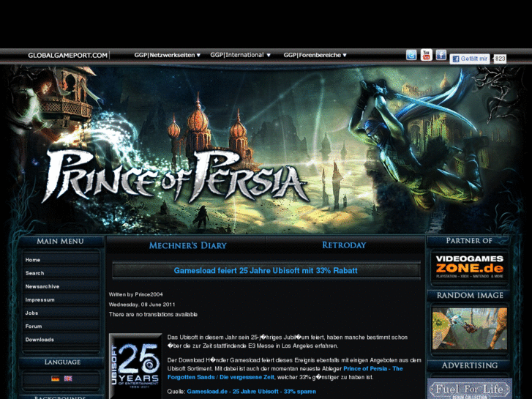
Task: Open the Mechner's Diary tab
Action: tap(187, 245)
